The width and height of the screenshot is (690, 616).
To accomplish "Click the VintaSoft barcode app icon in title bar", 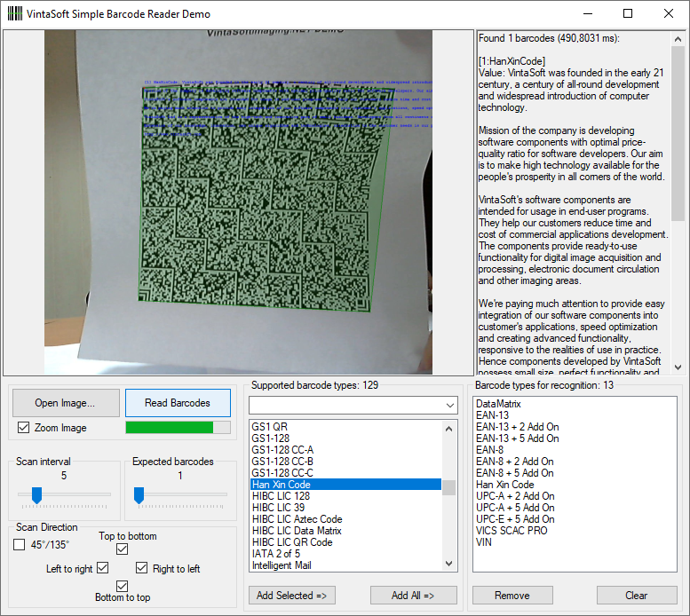I will [14, 13].
